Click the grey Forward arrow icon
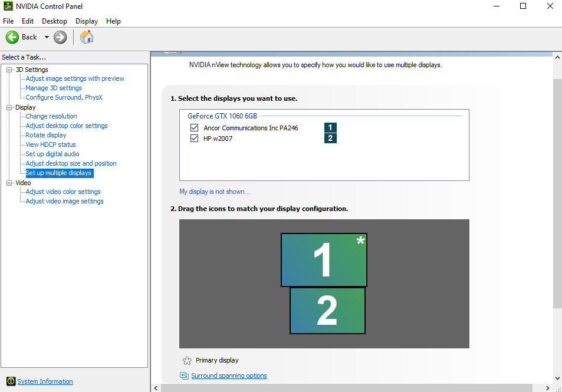562x392 pixels. (60, 37)
